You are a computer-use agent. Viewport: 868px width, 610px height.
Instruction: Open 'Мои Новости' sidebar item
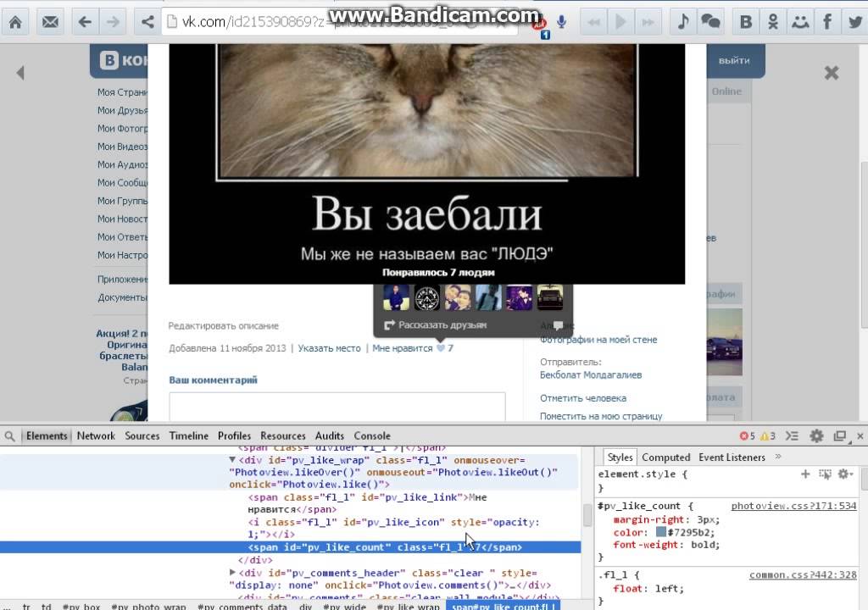(122, 219)
